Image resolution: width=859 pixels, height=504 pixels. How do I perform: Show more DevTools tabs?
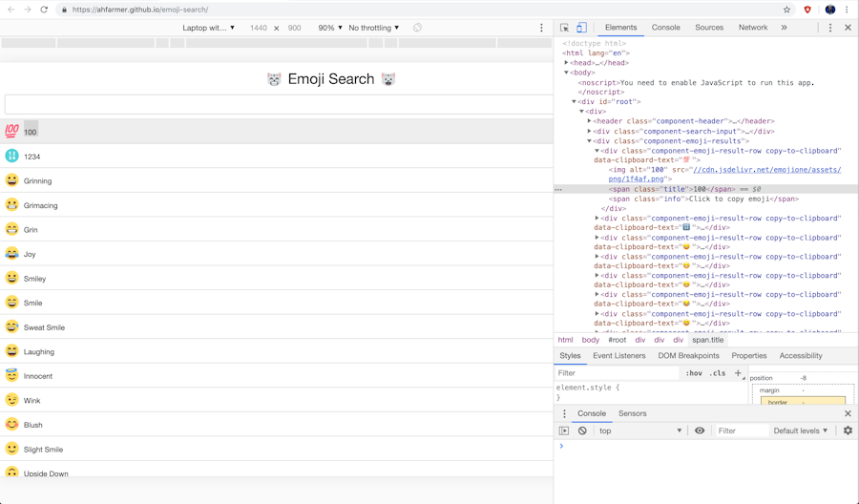(784, 28)
